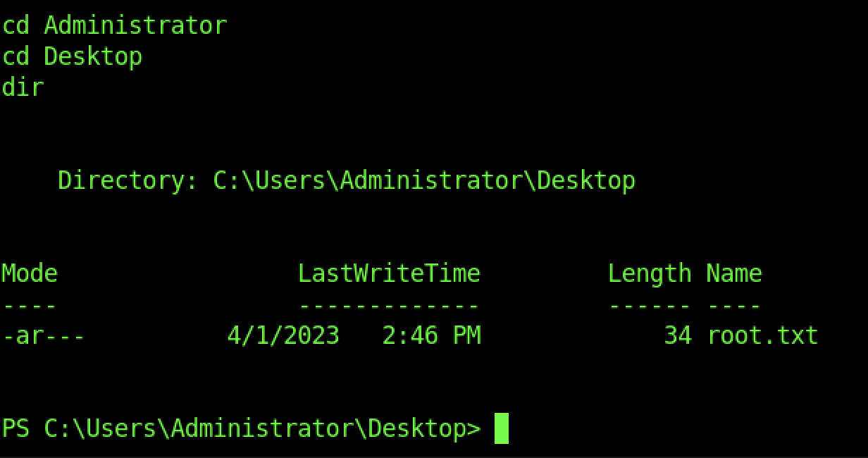Click the dashes under the Length header
Screen dimensions: 868x458
(650, 306)
